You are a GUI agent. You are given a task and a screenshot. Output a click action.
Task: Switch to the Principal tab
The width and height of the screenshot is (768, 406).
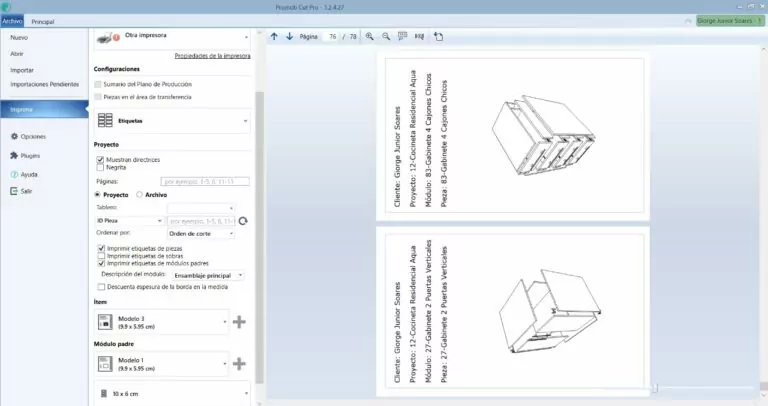(x=43, y=22)
